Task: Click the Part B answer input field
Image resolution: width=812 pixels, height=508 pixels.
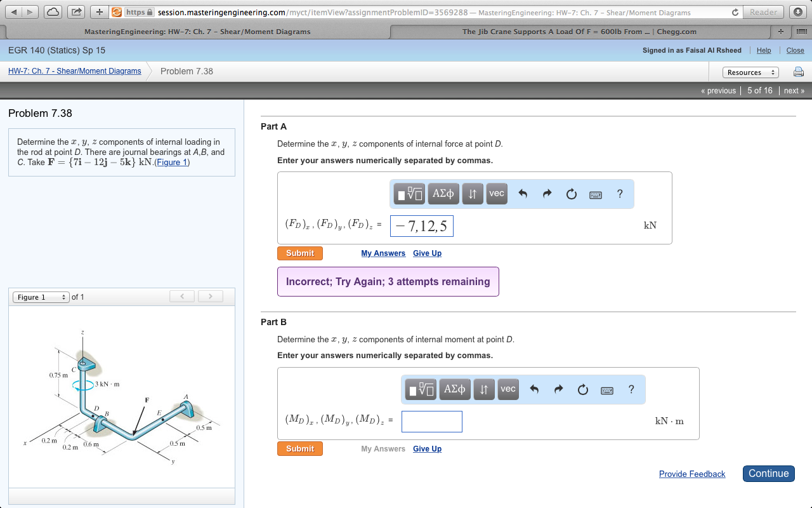Action: pos(432,421)
